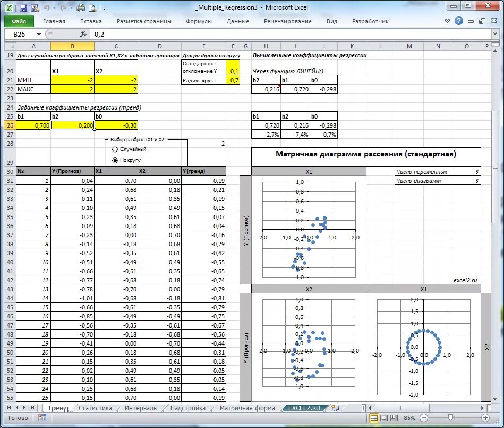Click the Insert Function fx icon
Screen dimensions: 504x428
83,34
